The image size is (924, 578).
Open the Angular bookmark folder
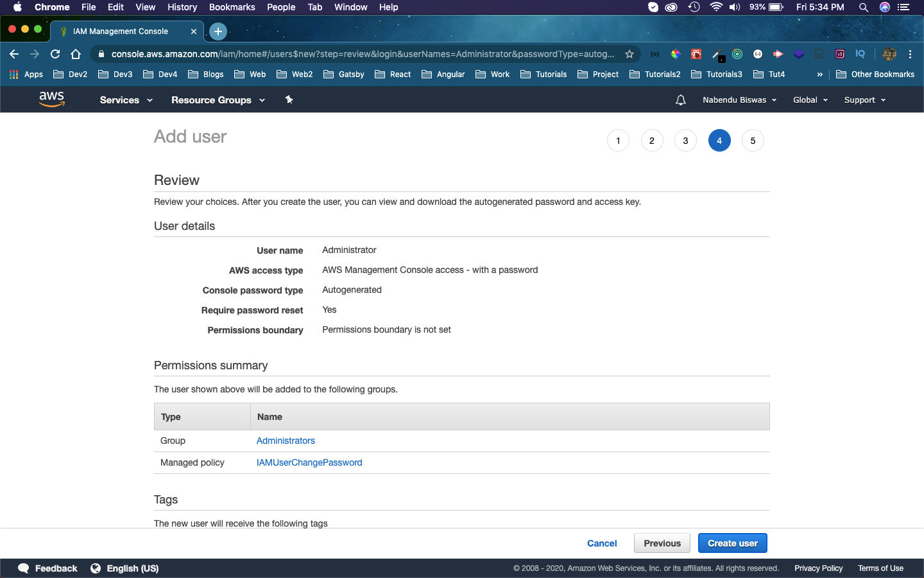tap(443, 74)
